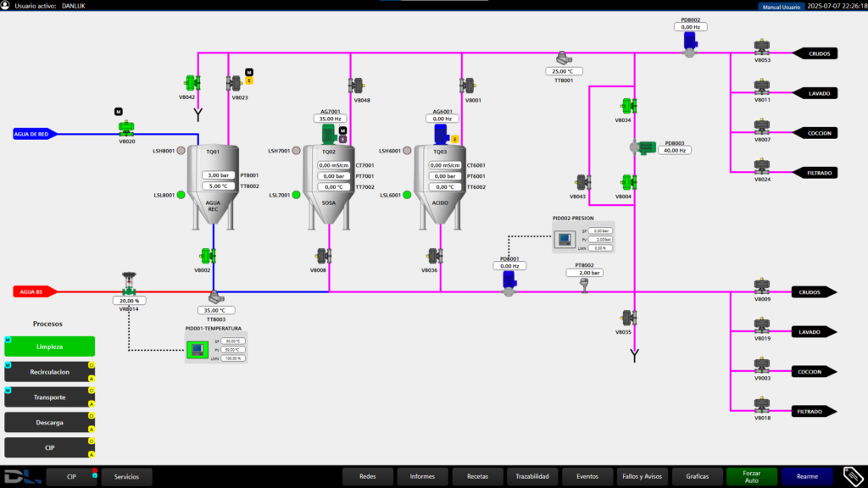Click the user profile icon
Viewport: 868px width, 488px height.
(6, 6)
